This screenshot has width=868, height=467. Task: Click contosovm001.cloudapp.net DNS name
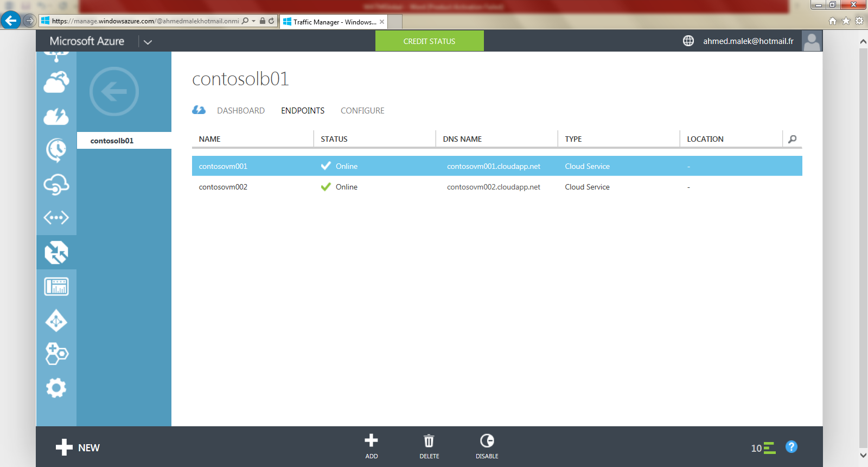coord(494,166)
